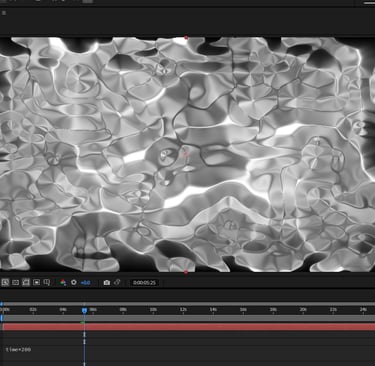Image resolution: width=375 pixels, height=366 pixels.
Task: Click the reset exposure aperture icon
Action: point(74,282)
